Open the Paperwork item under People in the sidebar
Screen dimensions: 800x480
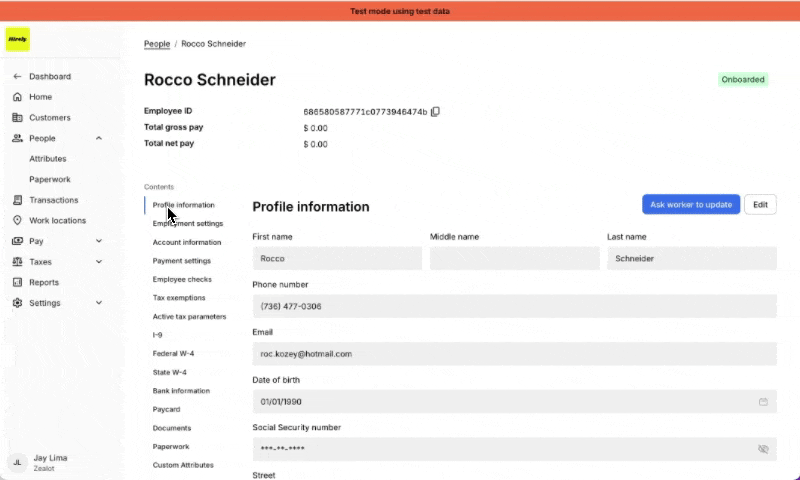point(49,180)
